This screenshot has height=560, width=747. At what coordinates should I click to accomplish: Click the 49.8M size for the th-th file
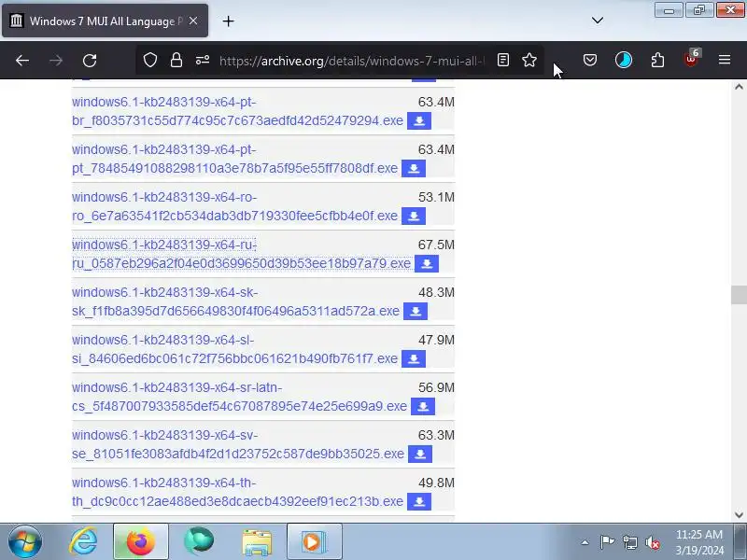436,483
